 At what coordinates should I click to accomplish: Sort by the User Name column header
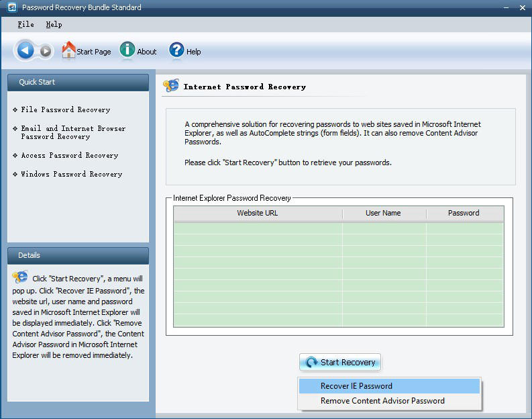coord(384,214)
